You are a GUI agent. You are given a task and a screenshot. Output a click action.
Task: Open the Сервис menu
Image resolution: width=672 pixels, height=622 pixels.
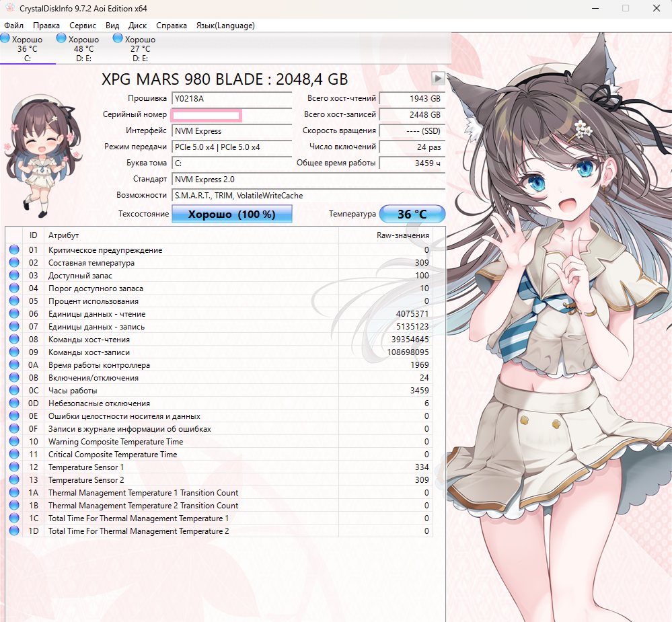click(83, 26)
